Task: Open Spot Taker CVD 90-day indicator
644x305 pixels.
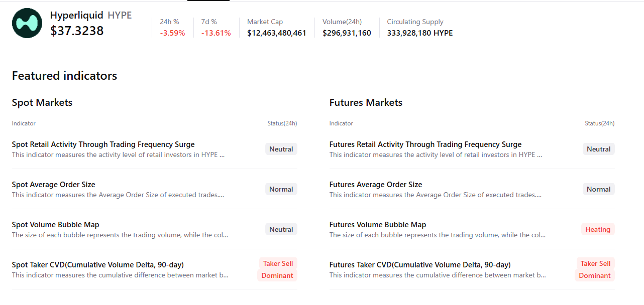Action: [97, 265]
